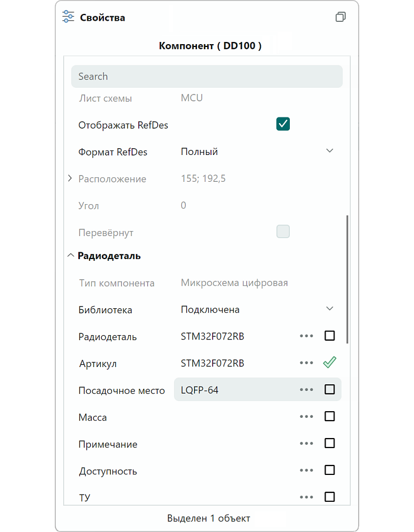The image size is (414, 532).
Task: Open the Библиотека dropdown list
Action: [x=330, y=309]
